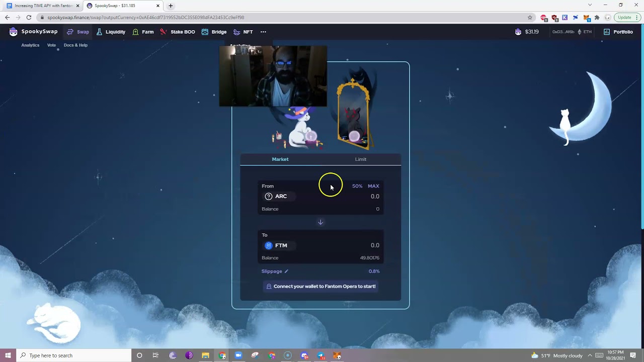Show hidden system tray icons
This screenshot has height=362, width=644.
pyautogui.click(x=590, y=355)
